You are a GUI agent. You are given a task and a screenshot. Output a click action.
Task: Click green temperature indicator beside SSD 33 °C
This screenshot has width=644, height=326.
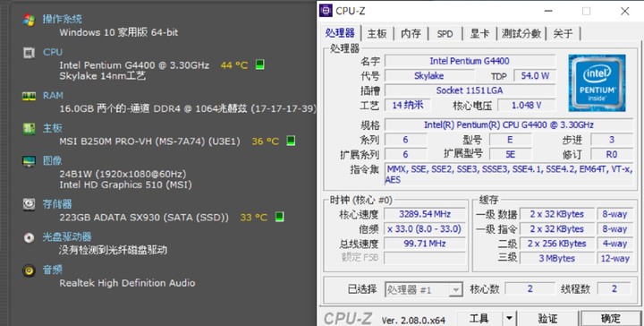(279, 217)
